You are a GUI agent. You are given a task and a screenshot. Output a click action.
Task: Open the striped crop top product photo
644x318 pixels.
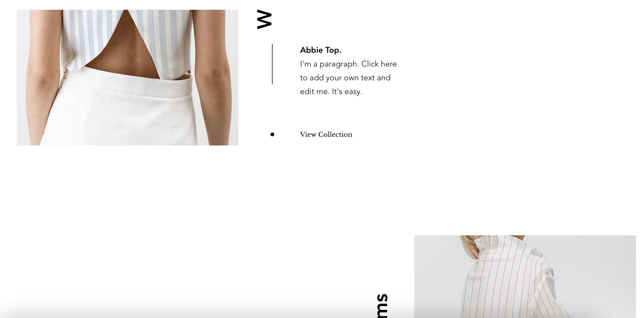[x=128, y=78]
